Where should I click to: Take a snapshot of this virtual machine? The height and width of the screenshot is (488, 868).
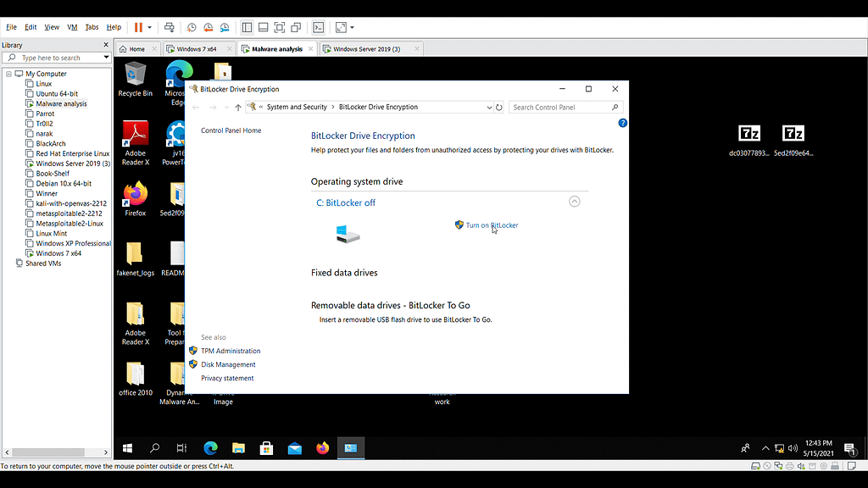tap(192, 27)
